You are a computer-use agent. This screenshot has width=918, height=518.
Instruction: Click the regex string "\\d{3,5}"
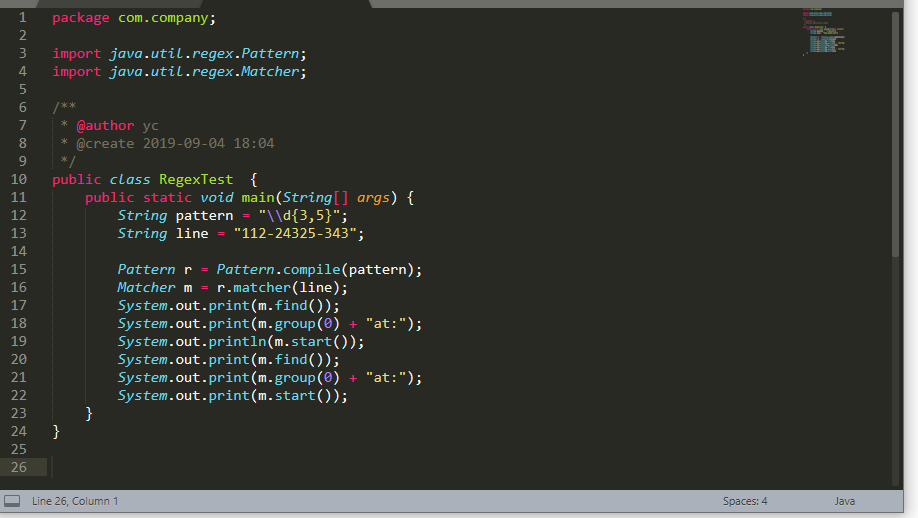(x=302, y=215)
